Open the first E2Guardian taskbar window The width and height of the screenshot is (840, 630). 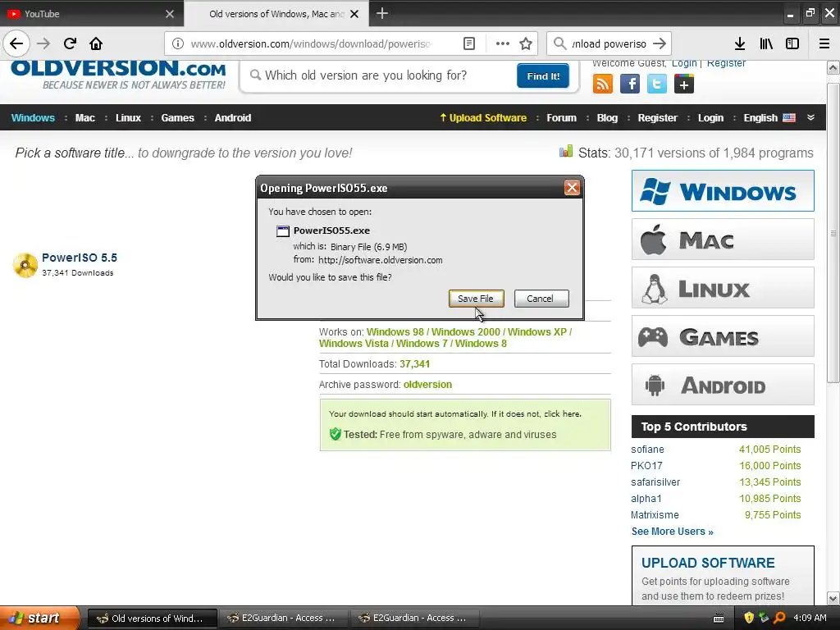point(283,618)
